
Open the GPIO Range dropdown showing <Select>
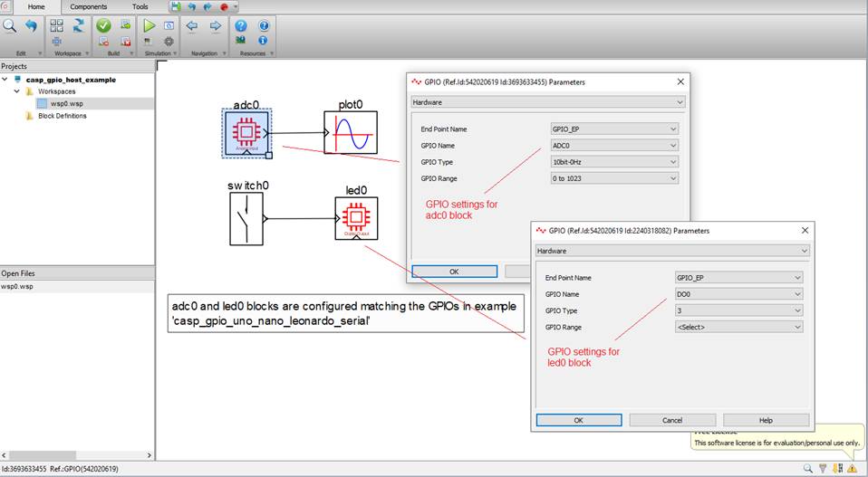point(738,327)
